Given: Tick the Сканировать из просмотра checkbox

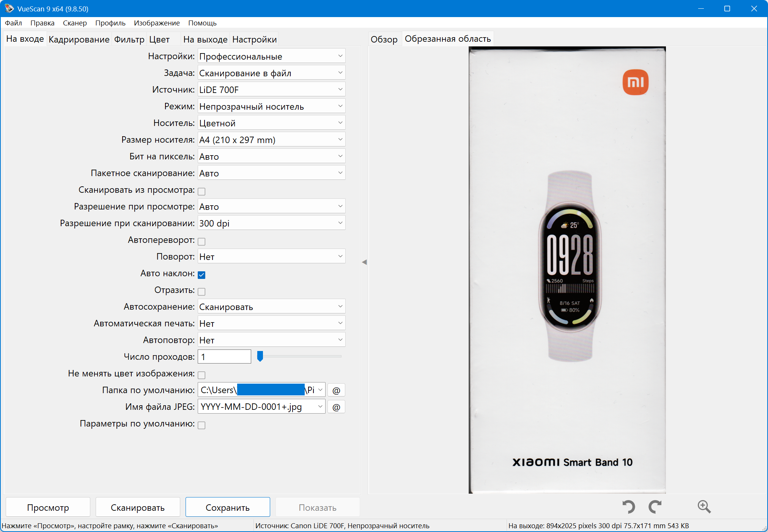Looking at the screenshot, I should 201,191.
